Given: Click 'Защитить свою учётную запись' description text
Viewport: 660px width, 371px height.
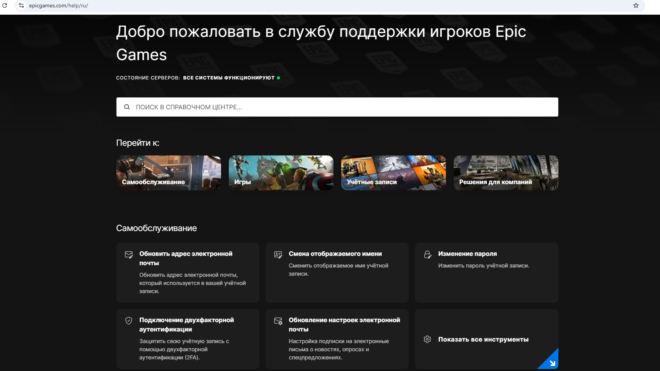Looking at the screenshot, I should 184,349.
